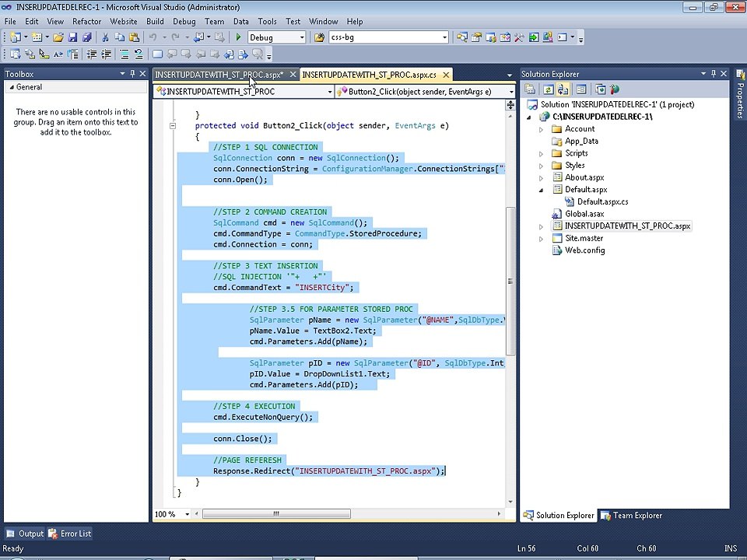The image size is (747, 560).
Task: Click the Find in Files icon beside css-bg
Action: pyautogui.click(x=319, y=37)
